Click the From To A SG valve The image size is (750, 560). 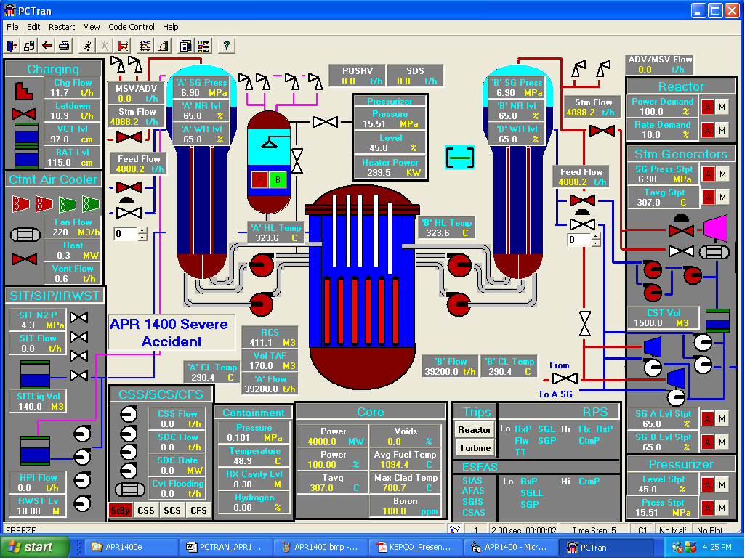click(565, 378)
